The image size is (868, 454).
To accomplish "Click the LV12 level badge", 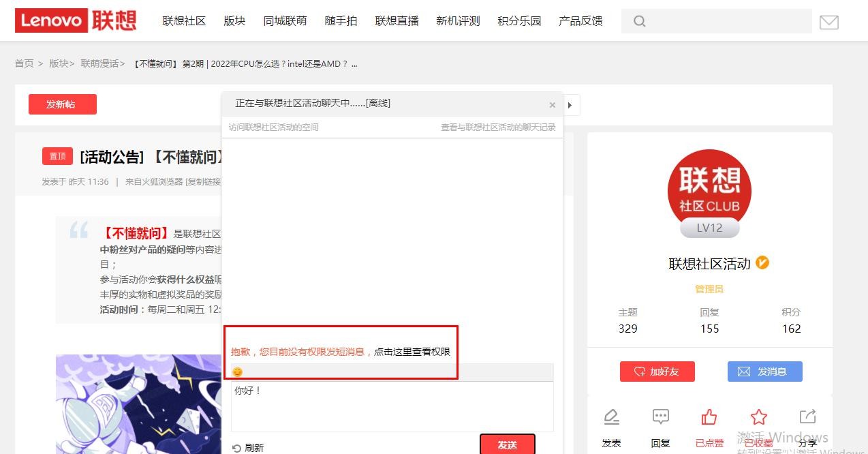I will pyautogui.click(x=709, y=228).
